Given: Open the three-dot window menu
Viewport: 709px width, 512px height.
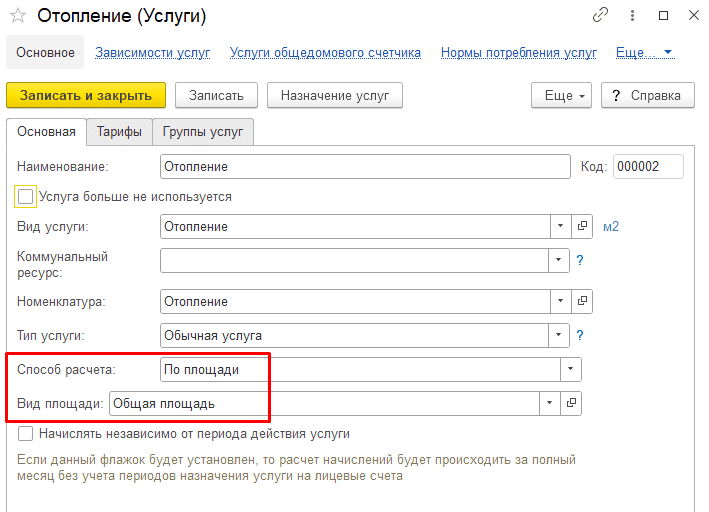Looking at the screenshot, I should [632, 15].
